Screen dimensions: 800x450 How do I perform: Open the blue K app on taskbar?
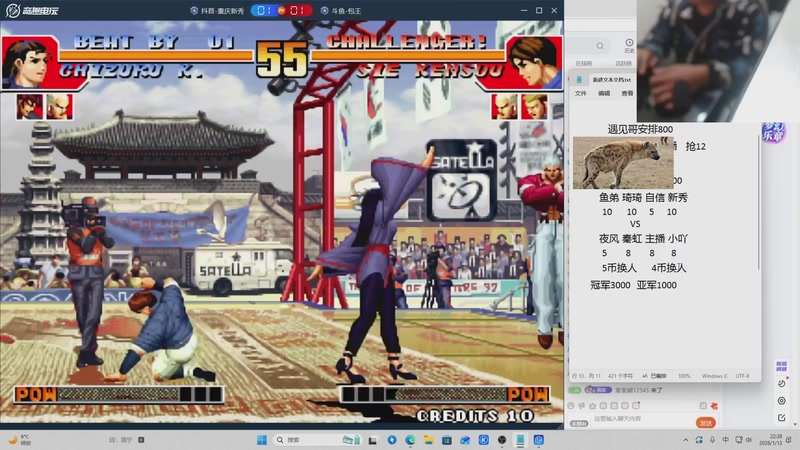(483, 440)
